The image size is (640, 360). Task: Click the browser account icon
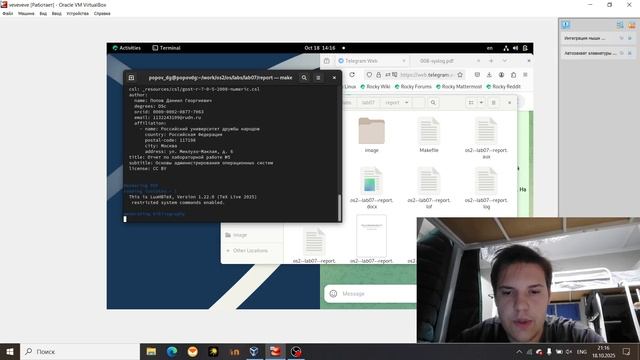pyautogui.click(x=501, y=75)
